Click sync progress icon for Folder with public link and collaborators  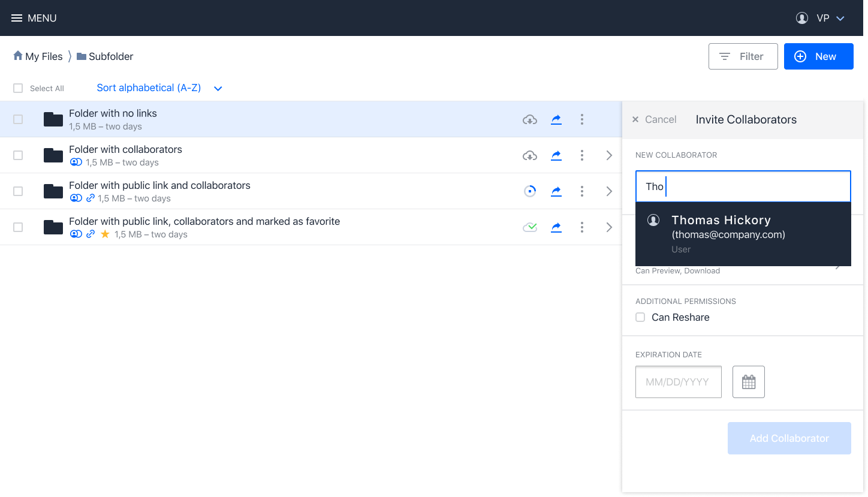[530, 191]
